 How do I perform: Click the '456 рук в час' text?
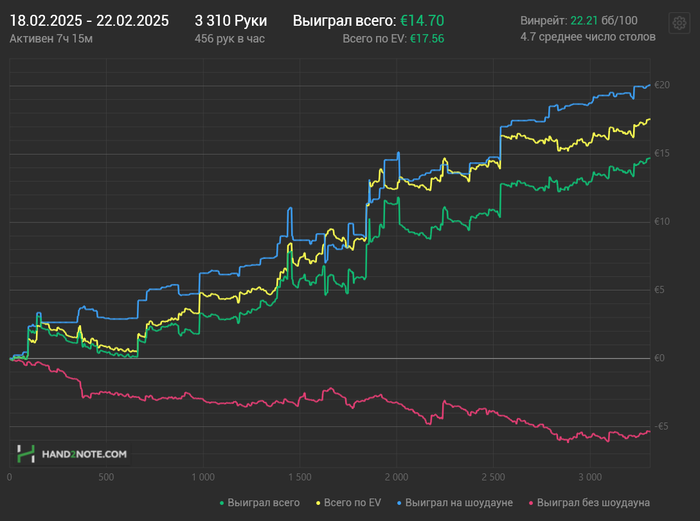(x=229, y=39)
